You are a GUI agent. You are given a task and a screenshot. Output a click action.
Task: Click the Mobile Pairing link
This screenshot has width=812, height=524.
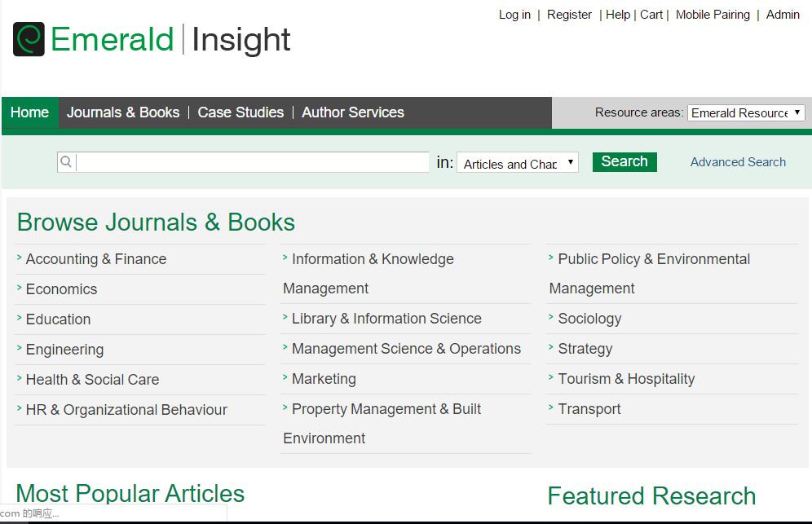tap(713, 15)
